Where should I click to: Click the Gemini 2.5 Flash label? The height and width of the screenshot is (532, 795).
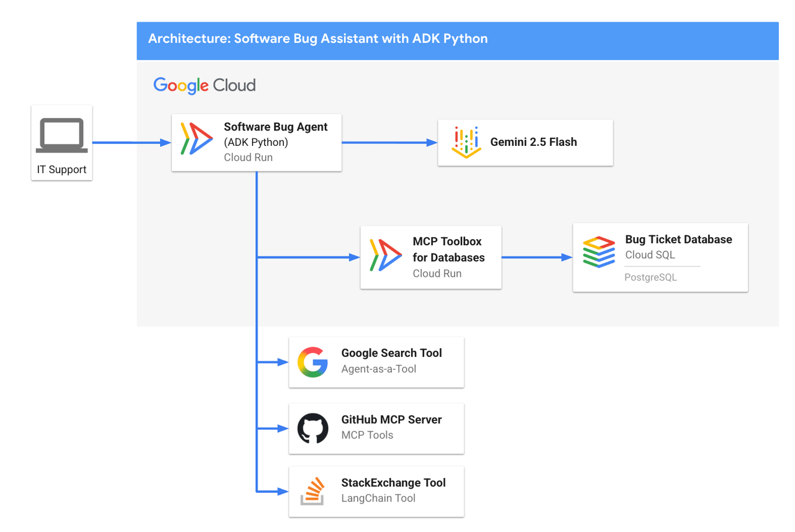534,142
